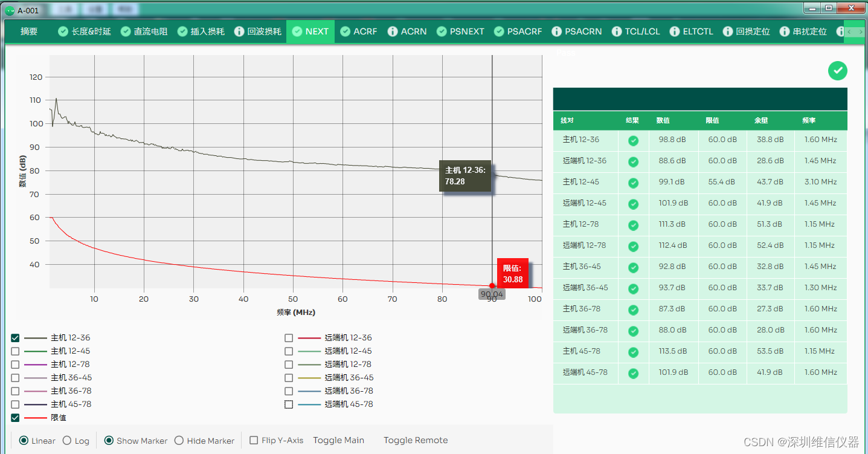Minimize the A-001 window

(x=813, y=8)
